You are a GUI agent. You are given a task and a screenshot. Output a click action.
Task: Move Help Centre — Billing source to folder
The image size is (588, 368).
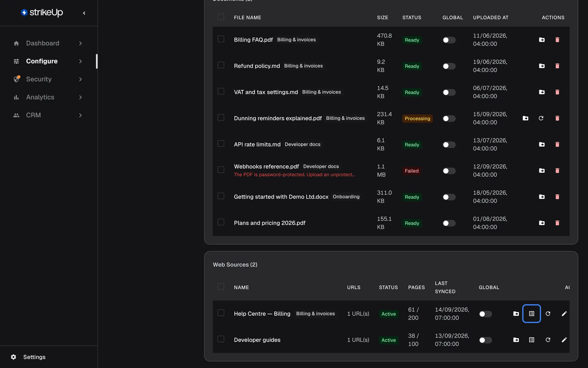coord(516,313)
